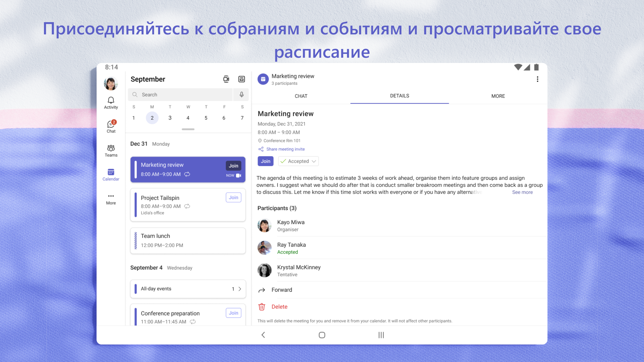This screenshot has width=644, height=362.
Task: Tap the Android back navigation button
Action: pyautogui.click(x=263, y=335)
